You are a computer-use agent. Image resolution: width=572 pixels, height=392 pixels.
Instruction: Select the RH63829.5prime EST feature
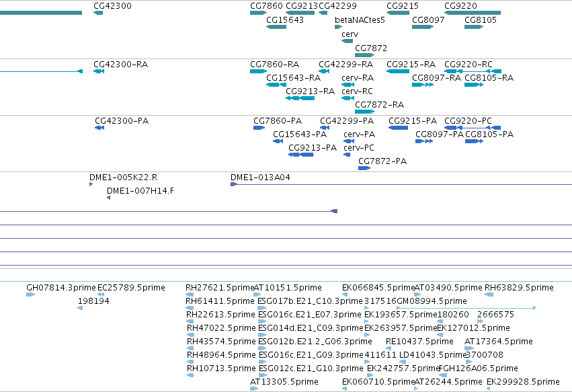[489, 295]
